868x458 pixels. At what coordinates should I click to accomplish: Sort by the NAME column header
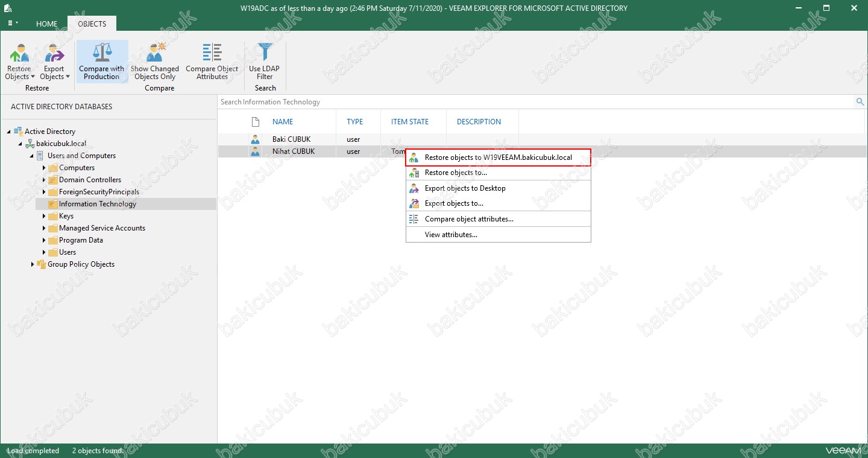click(283, 122)
